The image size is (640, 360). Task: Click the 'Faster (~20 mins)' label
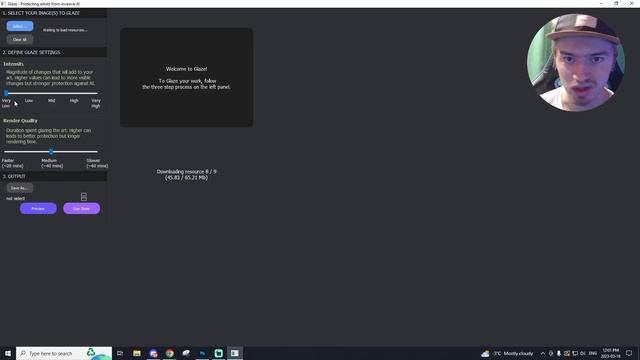[x=12, y=163]
